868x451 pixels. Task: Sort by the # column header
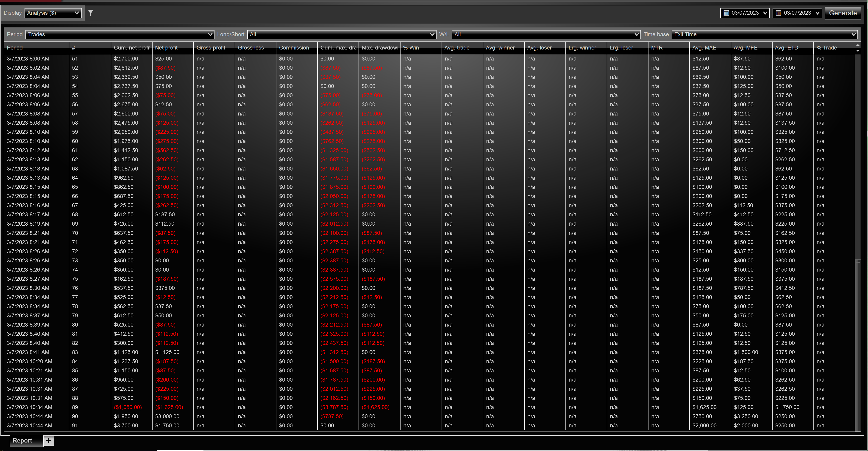click(x=90, y=47)
